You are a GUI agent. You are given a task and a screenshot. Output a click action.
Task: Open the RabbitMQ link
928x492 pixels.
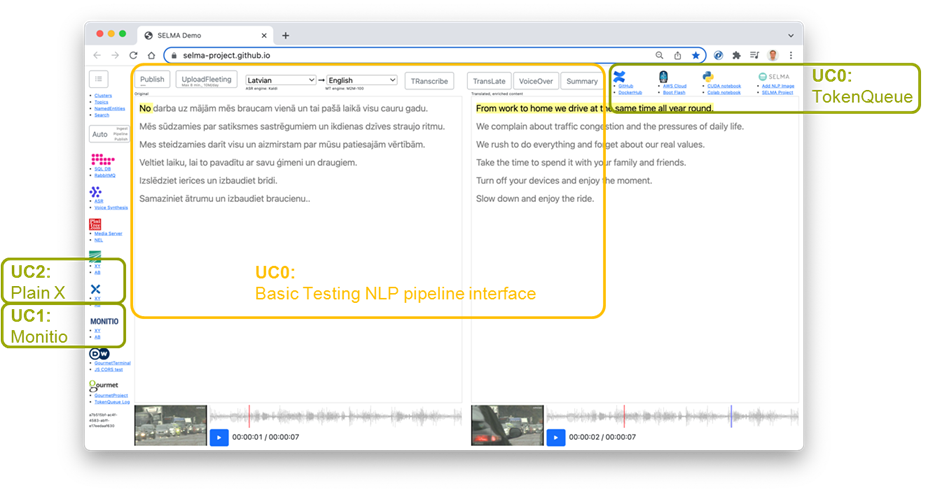coord(105,175)
